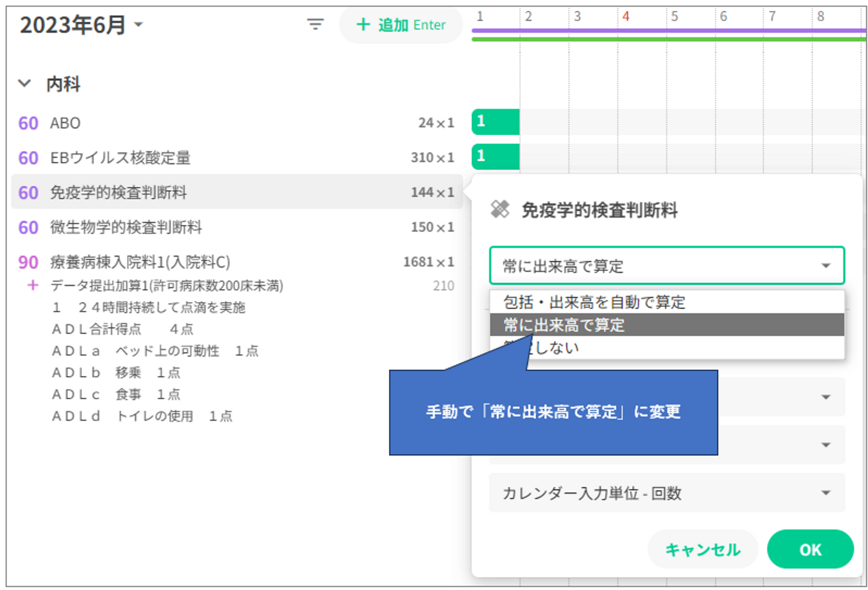
Task: Collapse the 内科 section chevron
Action: click(x=25, y=83)
